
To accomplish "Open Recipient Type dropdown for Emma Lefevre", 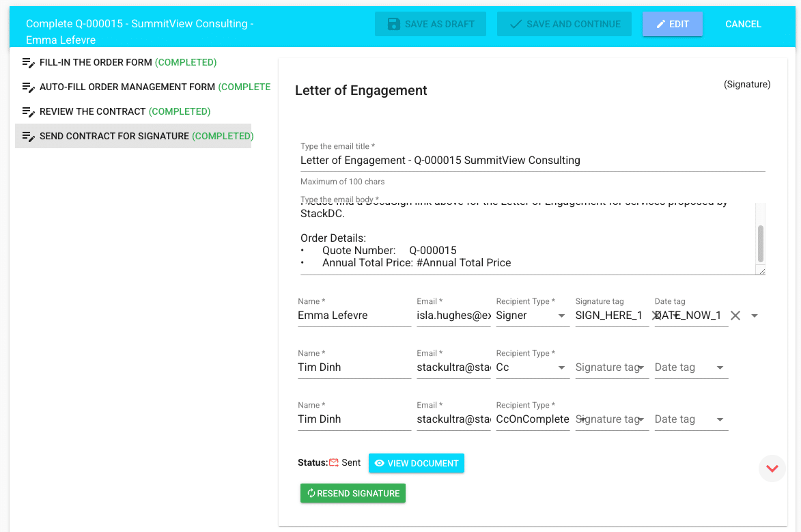I will (561, 316).
